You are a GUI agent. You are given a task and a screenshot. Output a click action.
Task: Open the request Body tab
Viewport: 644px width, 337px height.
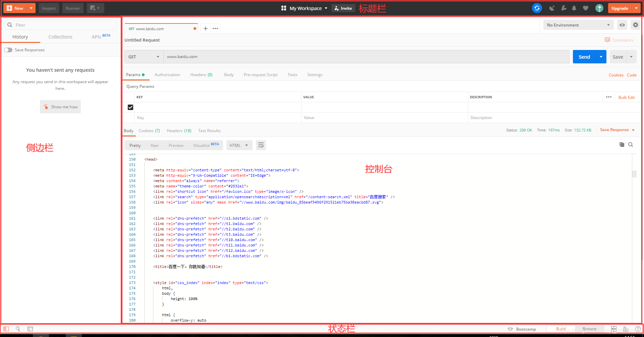click(x=229, y=75)
